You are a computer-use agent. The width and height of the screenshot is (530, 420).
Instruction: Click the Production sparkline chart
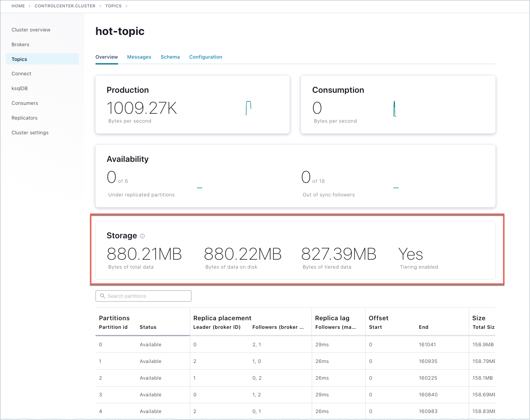248,108
